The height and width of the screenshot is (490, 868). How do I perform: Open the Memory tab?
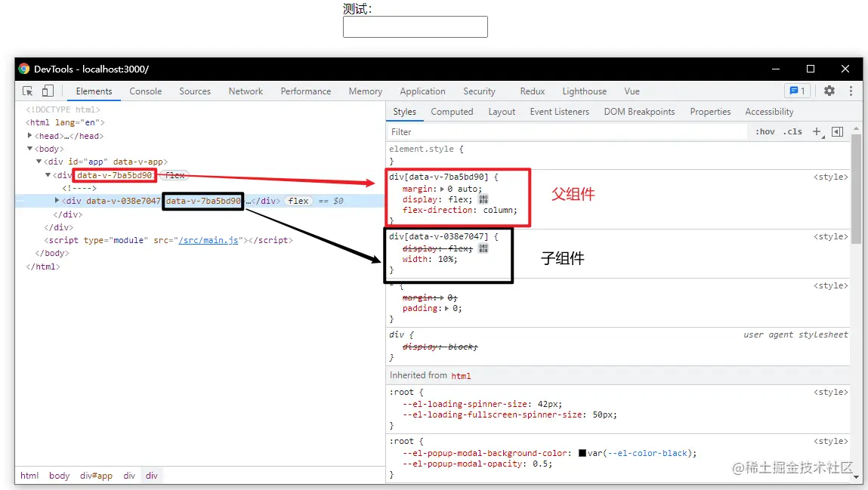pyautogui.click(x=366, y=91)
